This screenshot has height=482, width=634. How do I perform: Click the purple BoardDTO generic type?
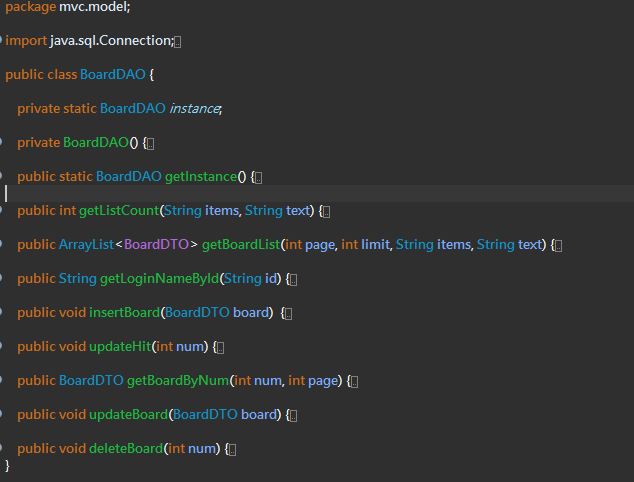coord(156,244)
